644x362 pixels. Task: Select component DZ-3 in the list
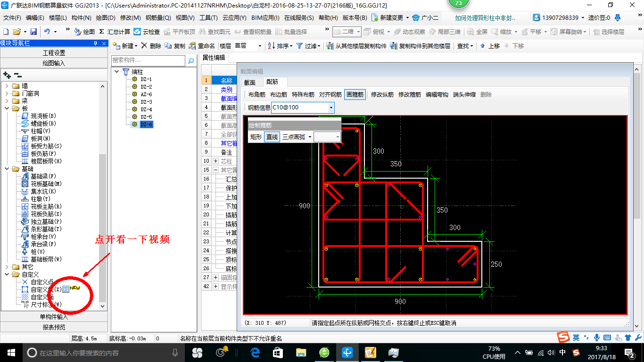point(146,102)
